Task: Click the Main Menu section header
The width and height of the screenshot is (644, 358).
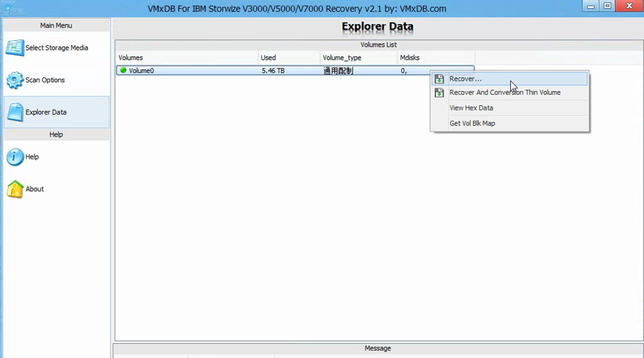Action: 56,26
